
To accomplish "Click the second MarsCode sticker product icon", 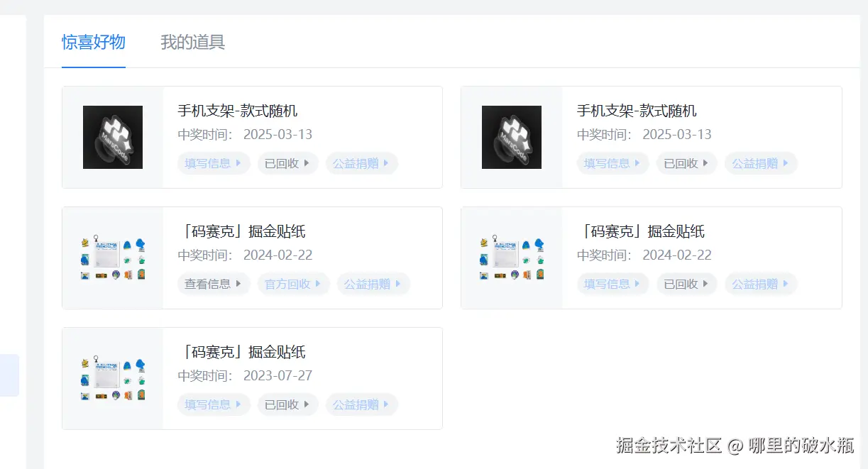I will click(512, 255).
